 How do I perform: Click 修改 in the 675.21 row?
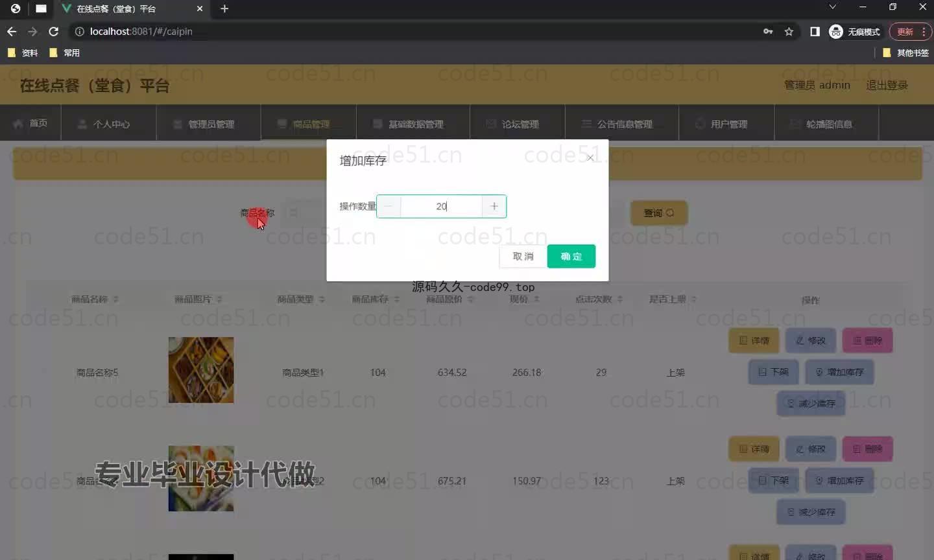click(811, 449)
